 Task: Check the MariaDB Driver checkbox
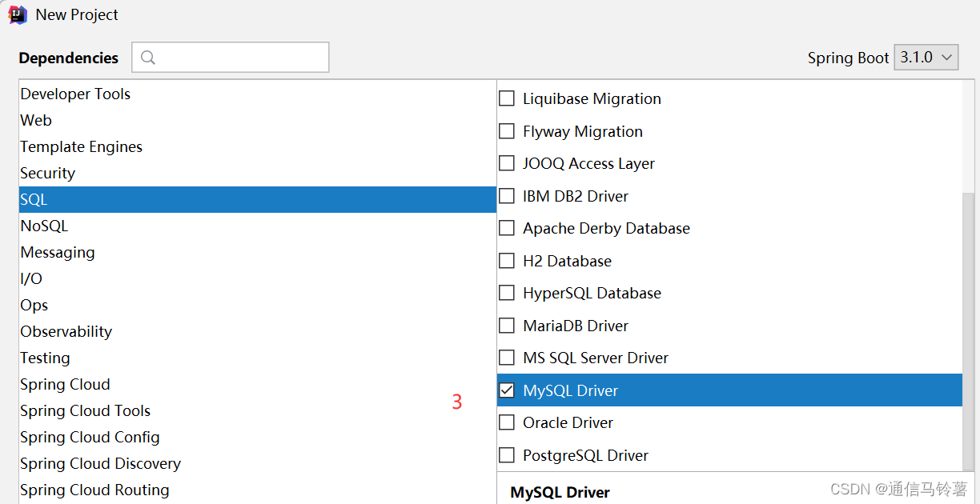(507, 326)
